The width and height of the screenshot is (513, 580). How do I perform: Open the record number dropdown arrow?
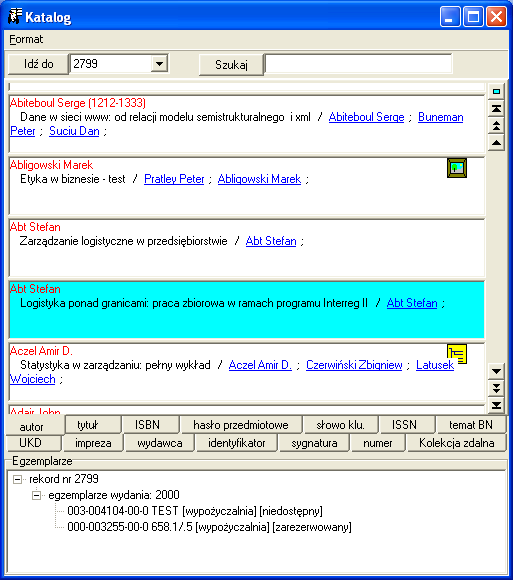[159, 64]
